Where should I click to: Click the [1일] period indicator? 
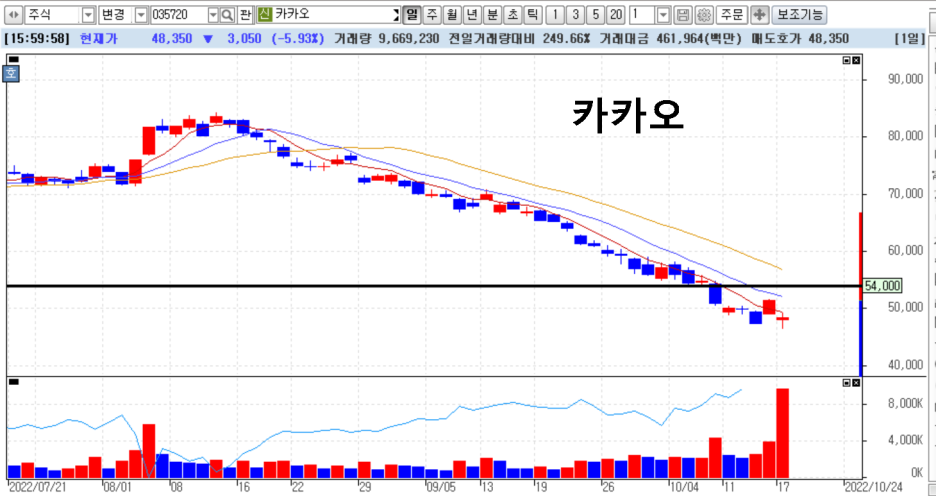pos(910,39)
